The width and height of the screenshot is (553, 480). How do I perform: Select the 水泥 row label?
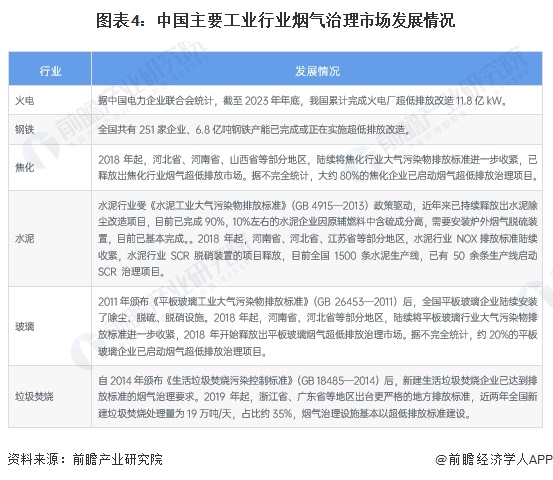coord(24,238)
